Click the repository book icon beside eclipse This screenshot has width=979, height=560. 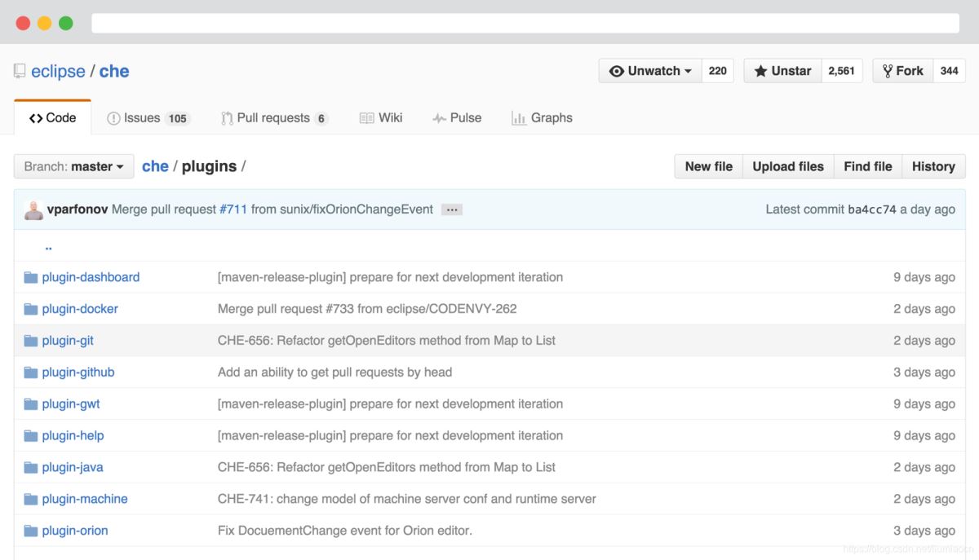[20, 72]
